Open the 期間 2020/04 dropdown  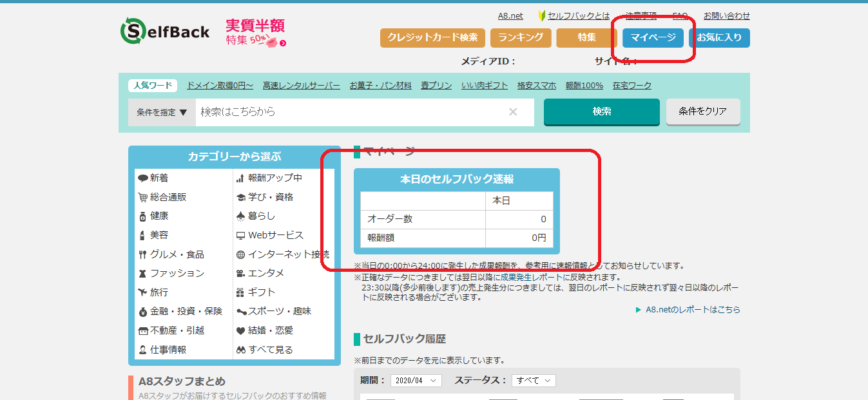coord(416,381)
